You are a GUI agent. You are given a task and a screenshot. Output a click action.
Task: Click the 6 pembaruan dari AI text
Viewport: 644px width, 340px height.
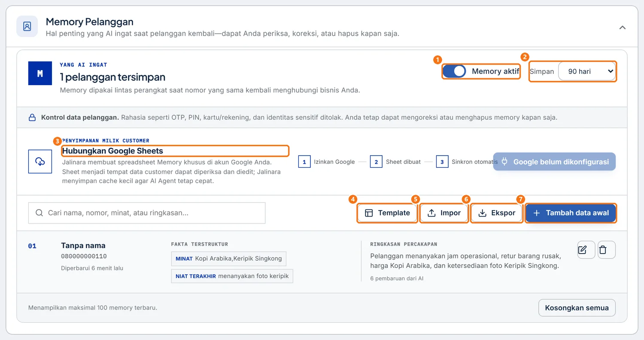pyautogui.click(x=397, y=279)
